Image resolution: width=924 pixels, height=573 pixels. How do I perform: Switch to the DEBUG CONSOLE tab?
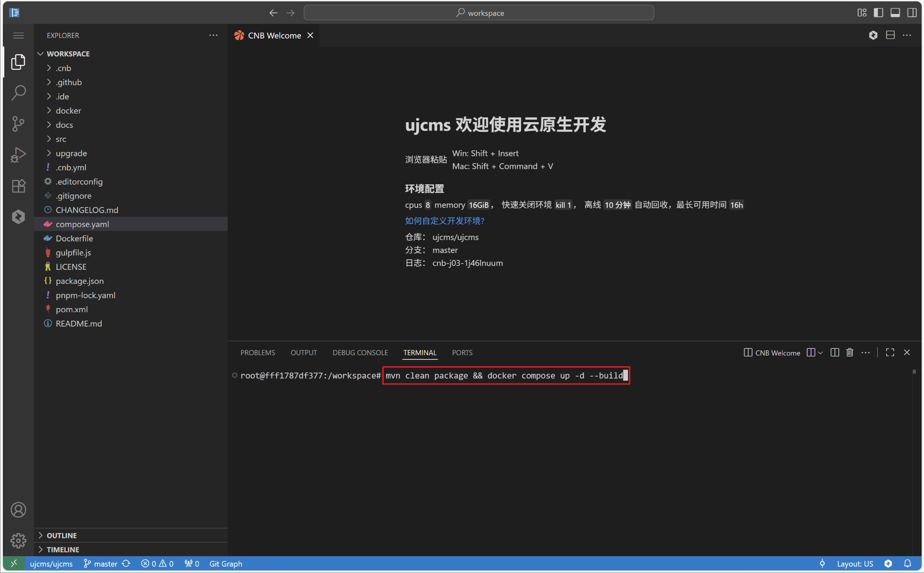[360, 353]
